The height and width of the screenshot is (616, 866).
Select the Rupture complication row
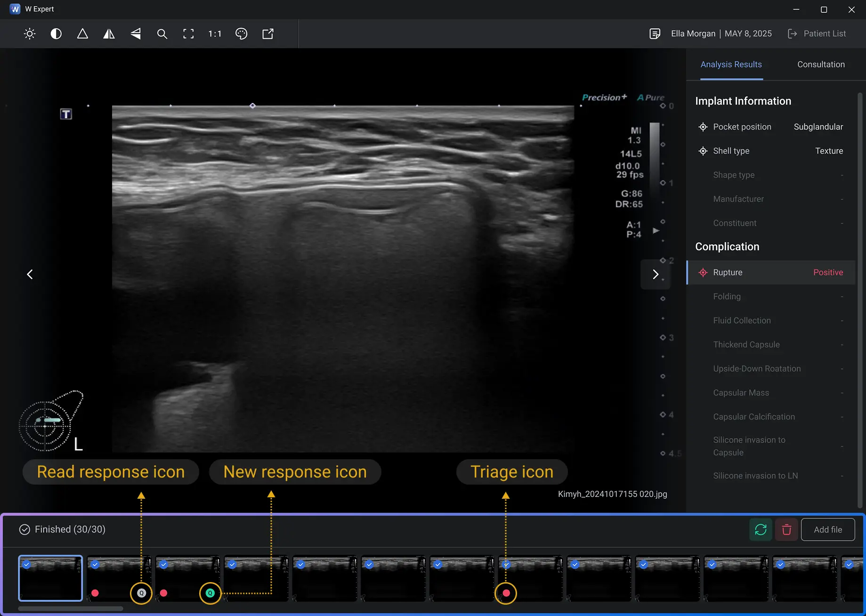pyautogui.click(x=771, y=272)
